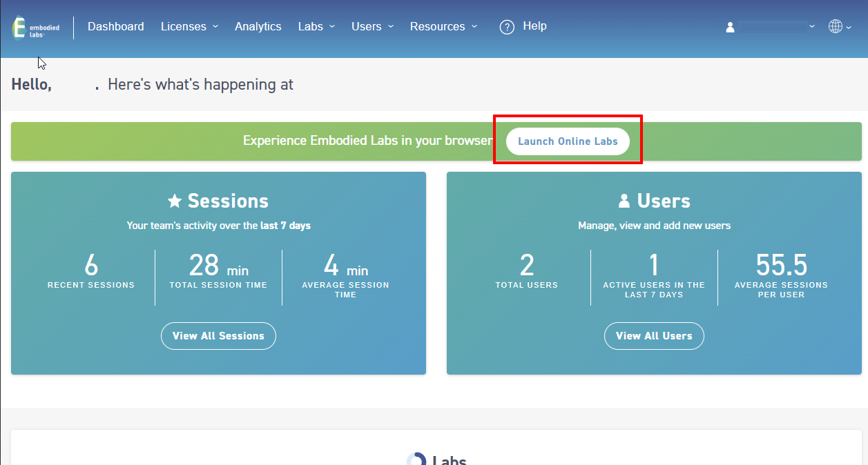Viewport: 868px width, 465px height.
Task: Open the Help link
Action: point(534,26)
